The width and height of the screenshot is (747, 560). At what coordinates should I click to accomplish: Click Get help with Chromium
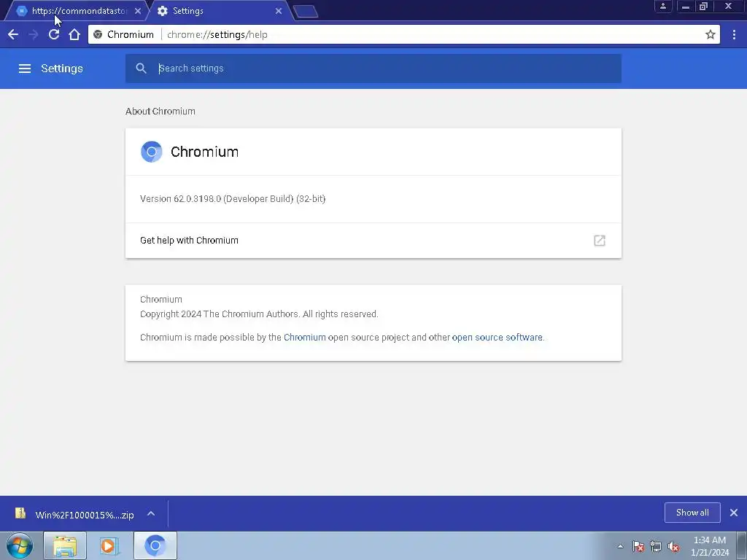pos(373,241)
